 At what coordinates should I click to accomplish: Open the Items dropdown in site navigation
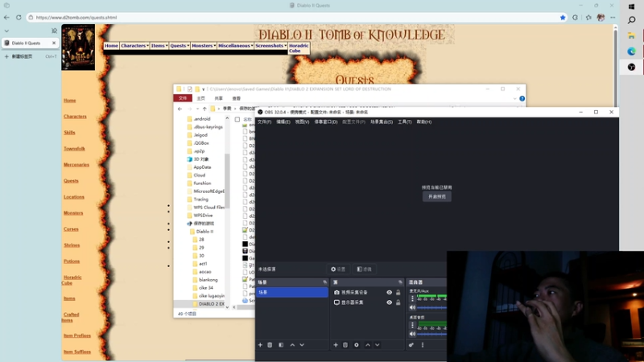(159, 46)
